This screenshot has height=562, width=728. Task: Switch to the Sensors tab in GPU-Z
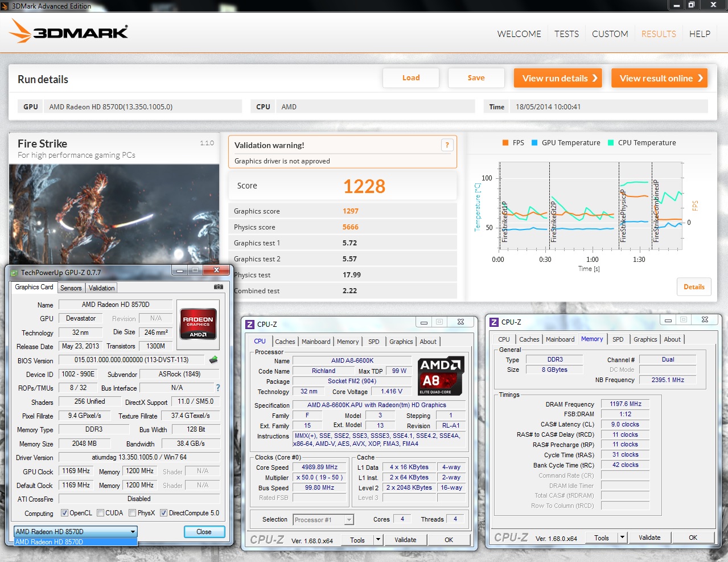(71, 288)
